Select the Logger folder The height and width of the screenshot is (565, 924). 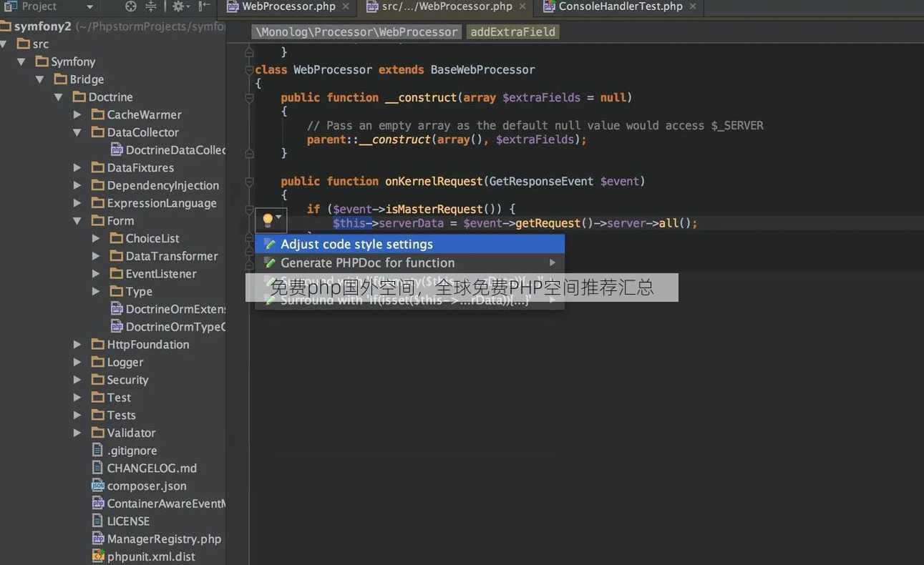pyautogui.click(x=125, y=362)
